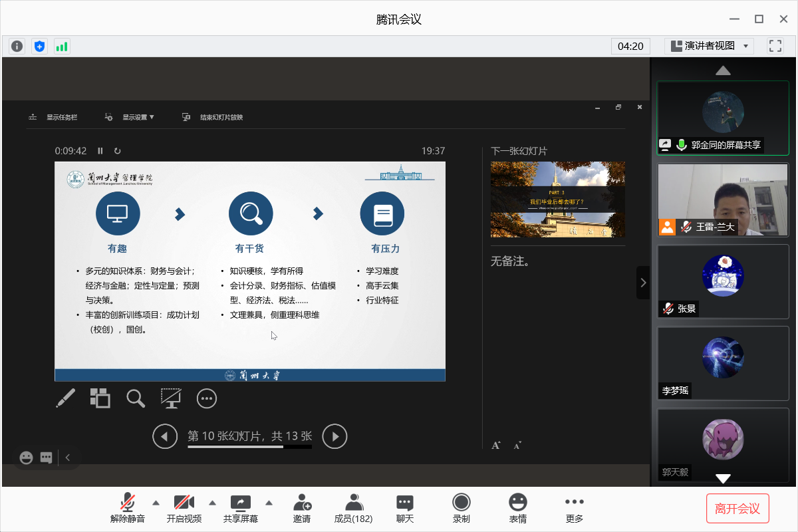798x532 pixels.
Task: Toggle the danmaku comment icon at bottom left
Action: pos(46,458)
